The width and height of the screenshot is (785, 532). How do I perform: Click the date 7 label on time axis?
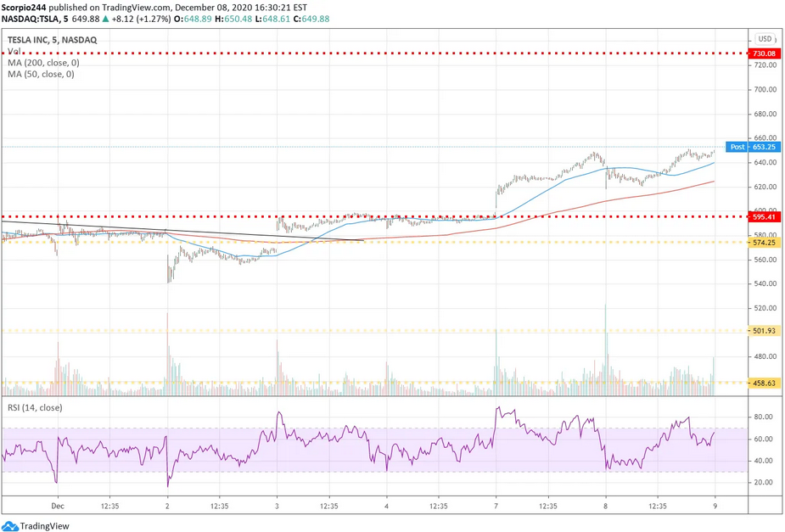[496, 506]
